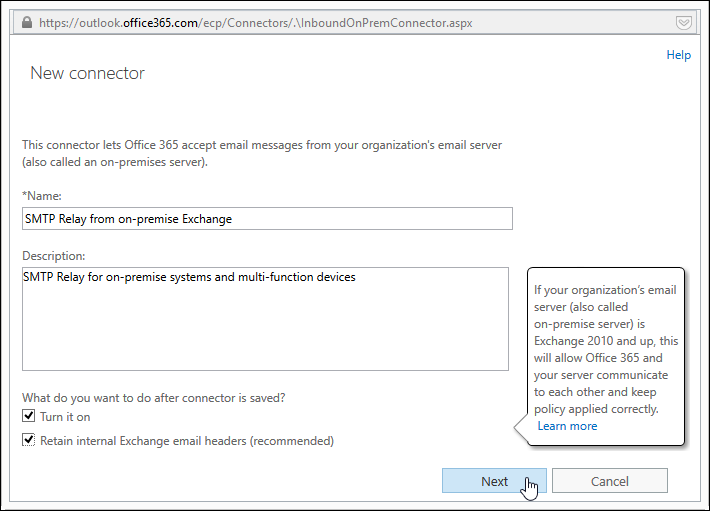Focus the Description text area
The image size is (710, 511).
coord(265,319)
